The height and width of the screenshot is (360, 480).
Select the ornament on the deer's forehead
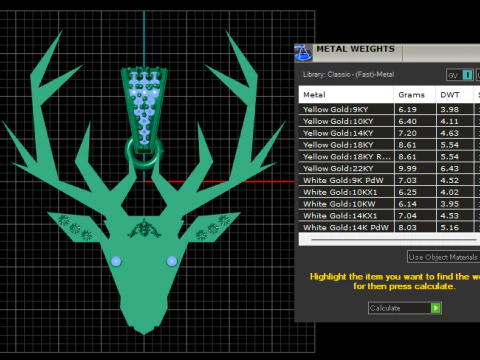click(x=144, y=229)
